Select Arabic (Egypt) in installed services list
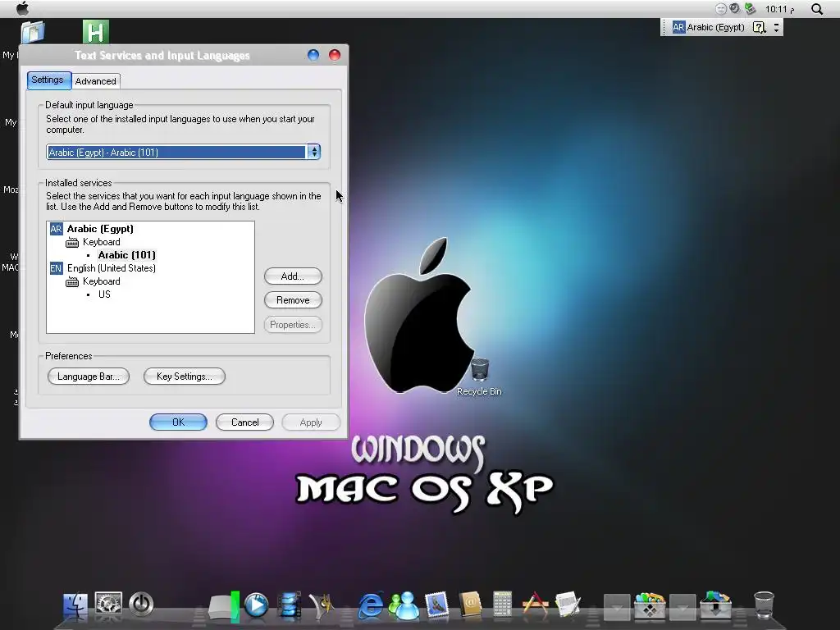Viewport: 840px width, 630px height. 99,229
